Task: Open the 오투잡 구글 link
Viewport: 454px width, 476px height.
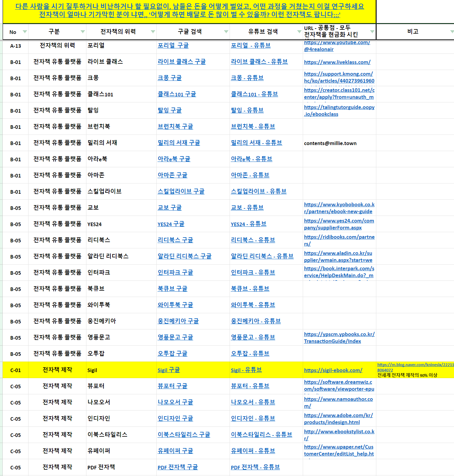Action: [173, 353]
